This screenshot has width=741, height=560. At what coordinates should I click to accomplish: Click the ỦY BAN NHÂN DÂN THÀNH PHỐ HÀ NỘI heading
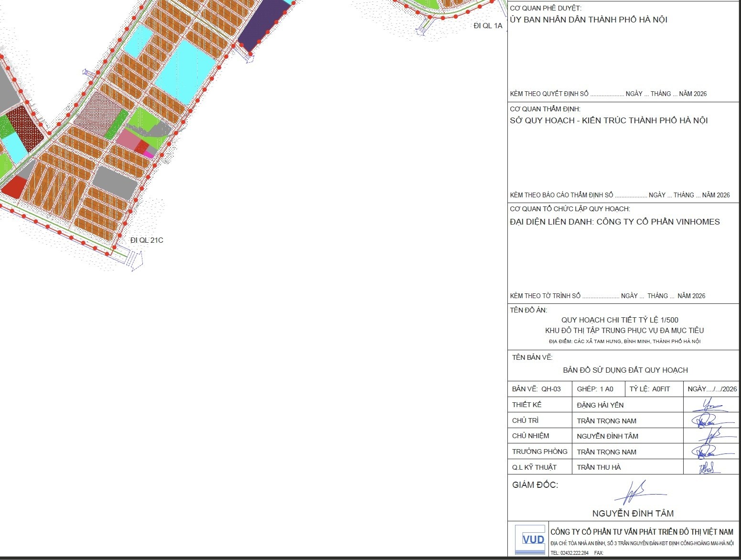(588, 20)
